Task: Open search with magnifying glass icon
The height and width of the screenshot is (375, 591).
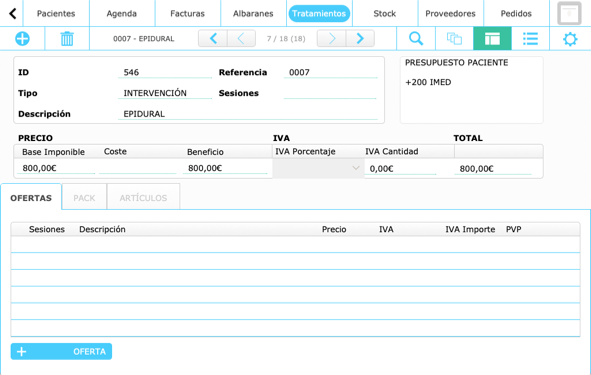Action: pos(416,38)
